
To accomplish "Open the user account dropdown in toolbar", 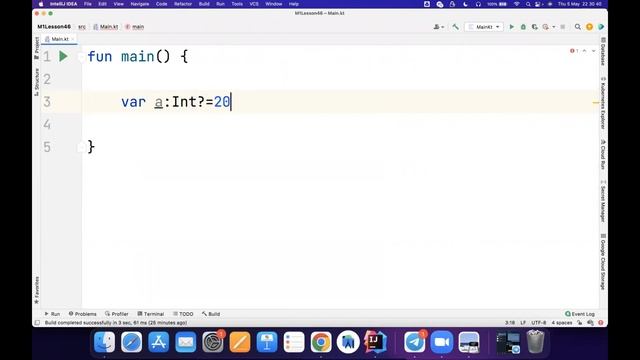I will 439,27.
